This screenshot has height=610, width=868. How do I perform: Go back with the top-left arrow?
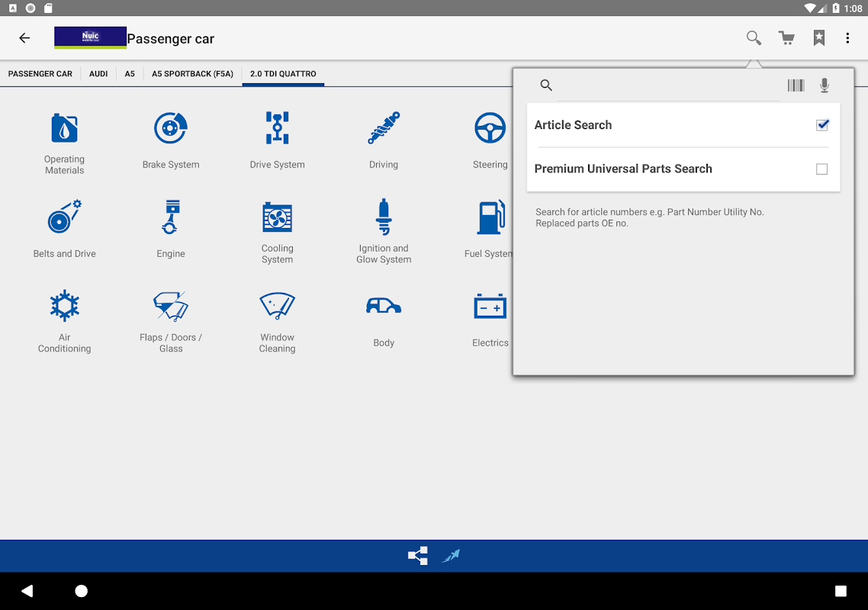click(24, 38)
